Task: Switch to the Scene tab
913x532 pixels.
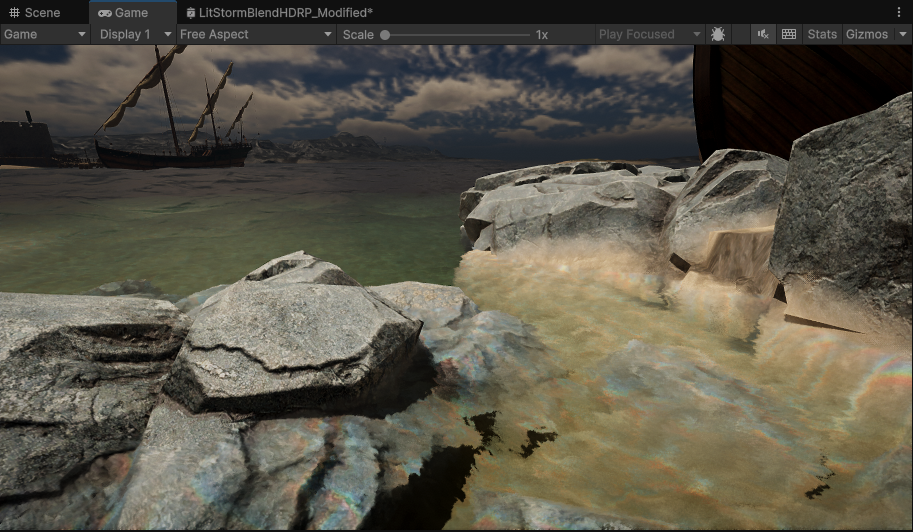Action: click(x=35, y=13)
